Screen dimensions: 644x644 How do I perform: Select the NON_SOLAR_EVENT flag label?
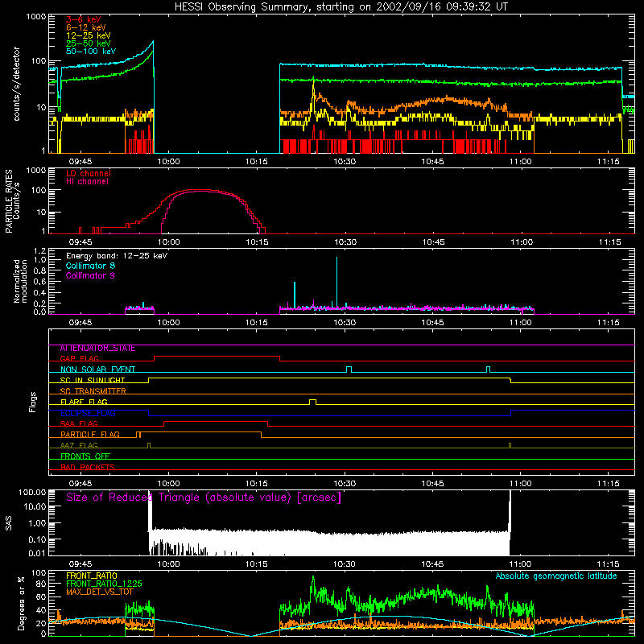pyautogui.click(x=97, y=369)
